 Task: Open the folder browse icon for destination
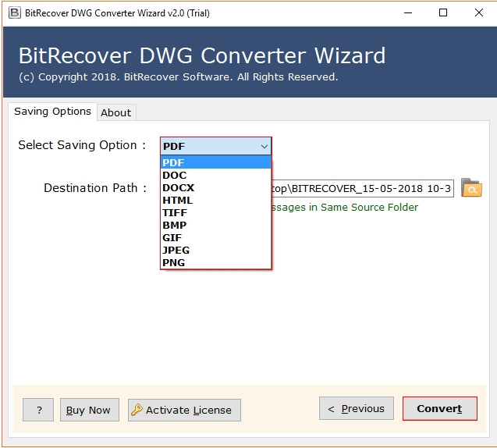click(x=471, y=187)
